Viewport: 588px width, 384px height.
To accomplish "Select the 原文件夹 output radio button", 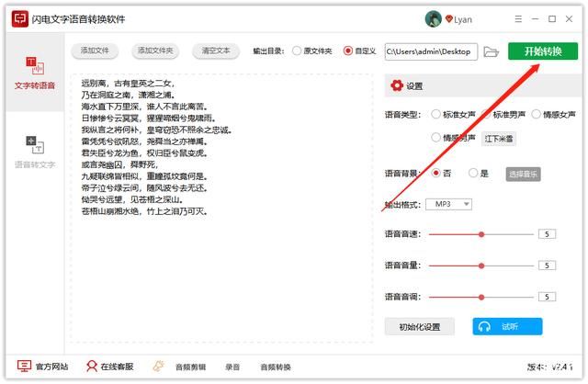I will [x=297, y=51].
